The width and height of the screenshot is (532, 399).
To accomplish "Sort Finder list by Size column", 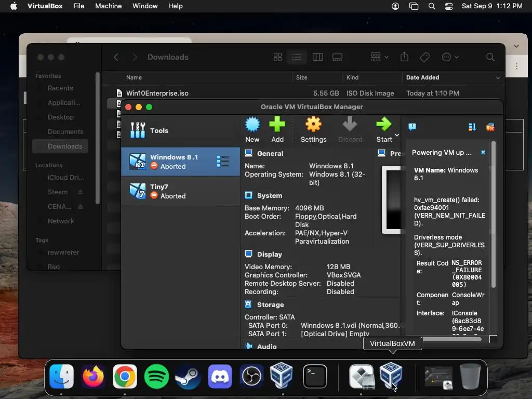I will point(301,77).
